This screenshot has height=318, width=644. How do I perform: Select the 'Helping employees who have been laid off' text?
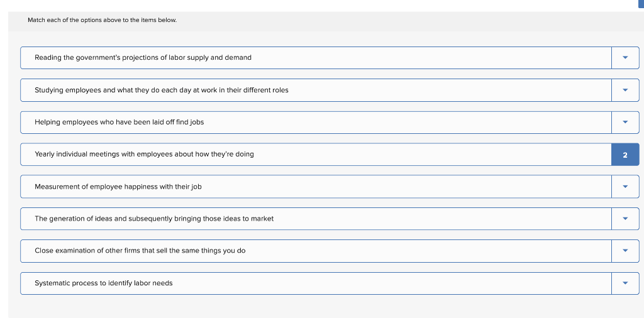[119, 122]
